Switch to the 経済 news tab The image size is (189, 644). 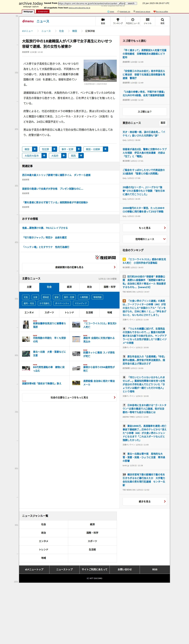(x=69, y=287)
